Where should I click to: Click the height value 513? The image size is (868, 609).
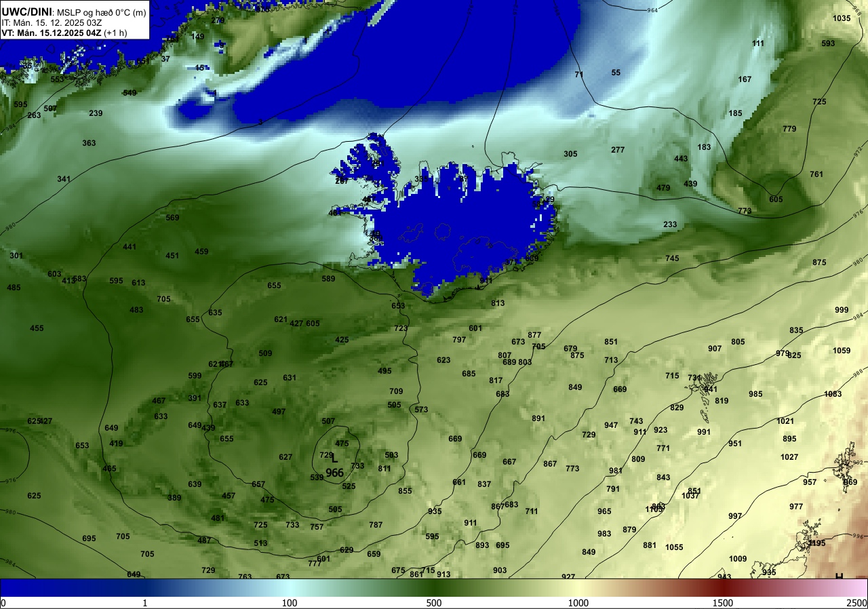click(x=260, y=543)
